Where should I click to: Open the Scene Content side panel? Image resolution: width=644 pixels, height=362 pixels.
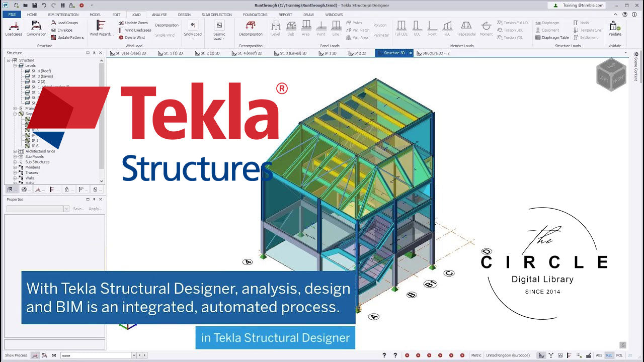[x=636, y=66]
